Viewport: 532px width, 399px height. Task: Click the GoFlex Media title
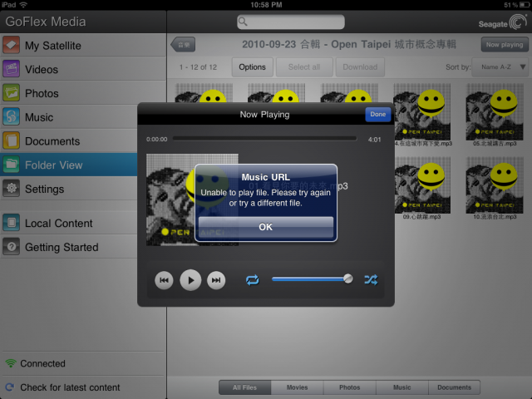pos(46,22)
